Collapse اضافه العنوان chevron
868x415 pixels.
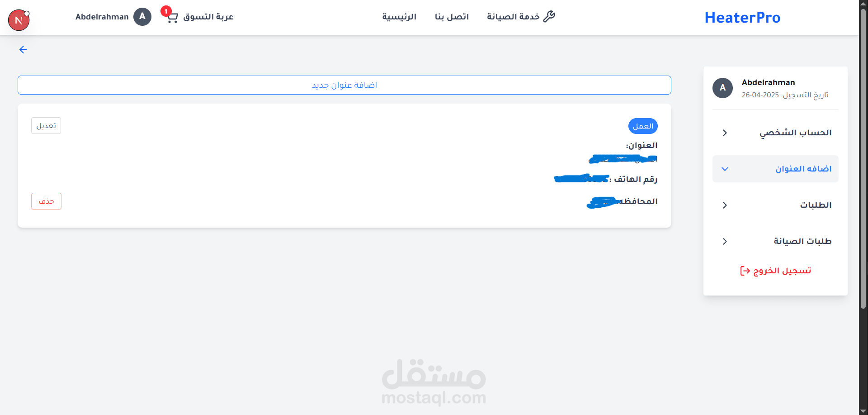(725, 169)
